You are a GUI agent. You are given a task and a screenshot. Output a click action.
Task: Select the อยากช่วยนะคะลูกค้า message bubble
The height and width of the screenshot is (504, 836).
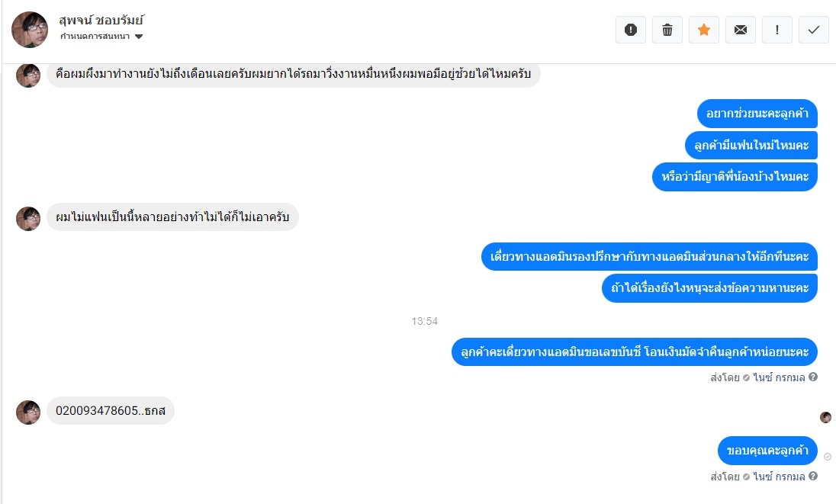(757, 114)
